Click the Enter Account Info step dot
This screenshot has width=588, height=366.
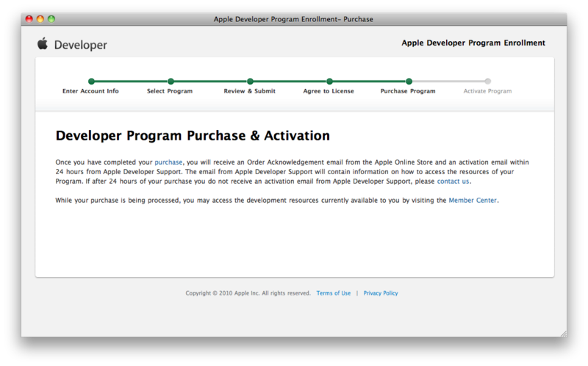click(91, 81)
